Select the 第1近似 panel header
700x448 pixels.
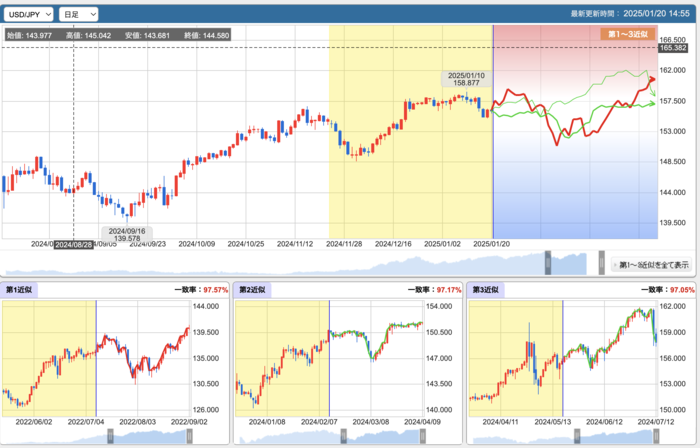click(19, 289)
